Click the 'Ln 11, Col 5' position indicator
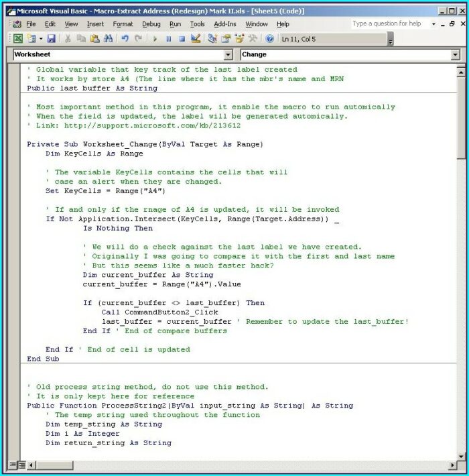Image resolution: width=469 pixels, height=476 pixels. tap(299, 39)
